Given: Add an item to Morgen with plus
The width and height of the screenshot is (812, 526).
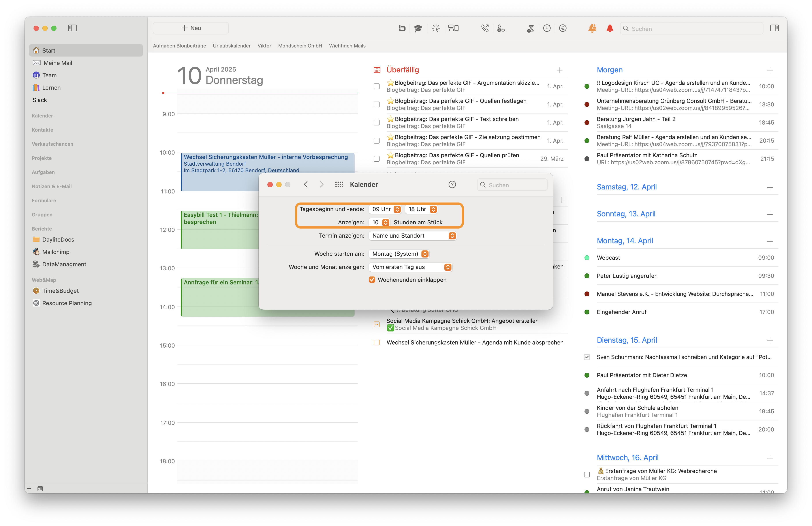Looking at the screenshot, I should (x=770, y=70).
